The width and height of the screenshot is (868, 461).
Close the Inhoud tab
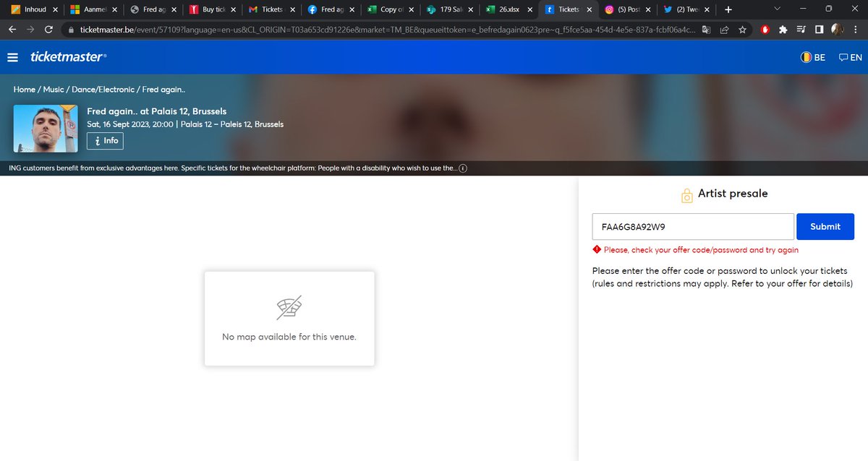pyautogui.click(x=56, y=9)
